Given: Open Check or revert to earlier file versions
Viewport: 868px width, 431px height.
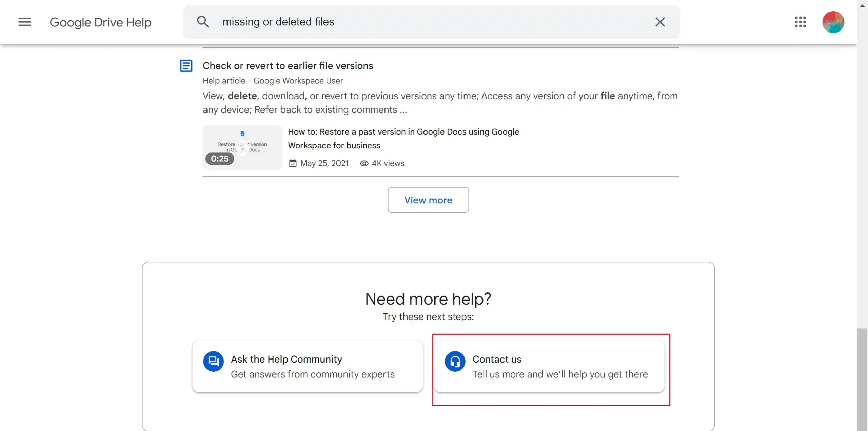Looking at the screenshot, I should point(288,66).
